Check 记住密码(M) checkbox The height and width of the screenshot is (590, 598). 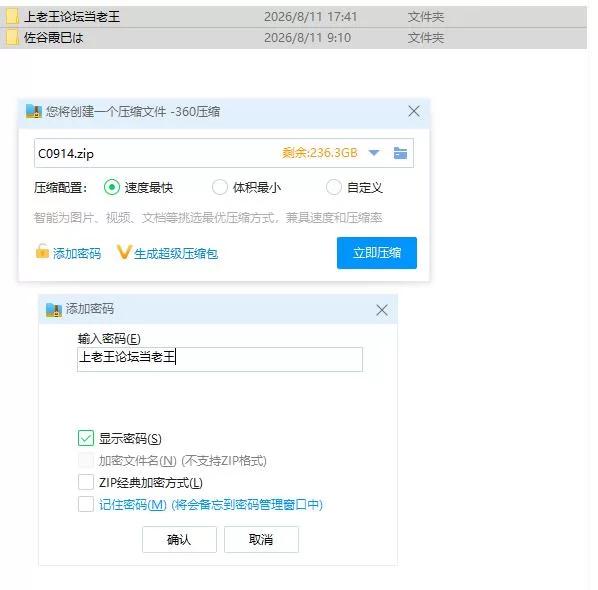pyautogui.click(x=86, y=504)
